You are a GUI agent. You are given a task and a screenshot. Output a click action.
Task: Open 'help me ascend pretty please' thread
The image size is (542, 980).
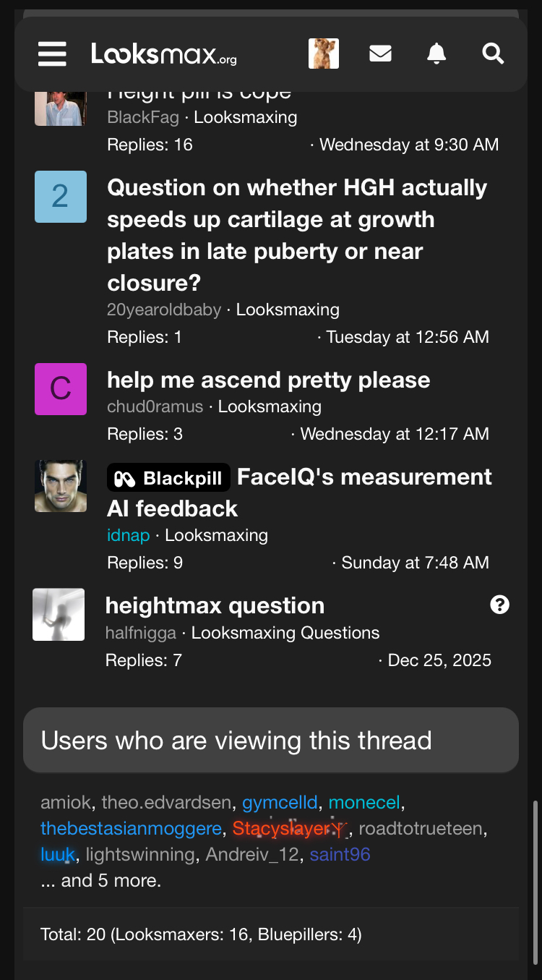point(268,380)
